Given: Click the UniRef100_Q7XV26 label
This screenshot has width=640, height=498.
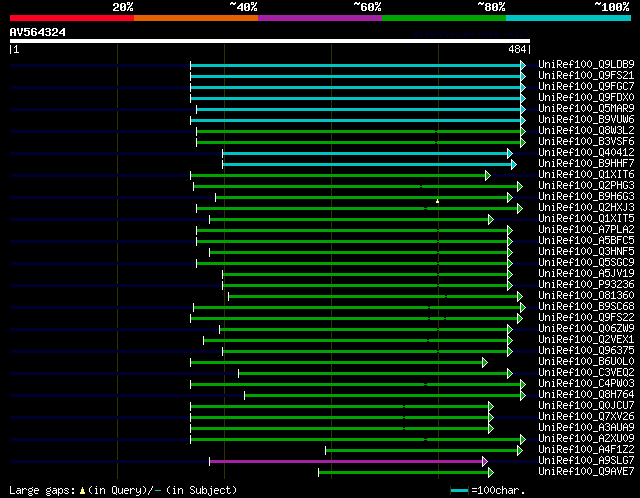Looking at the screenshot, I should (586, 417).
